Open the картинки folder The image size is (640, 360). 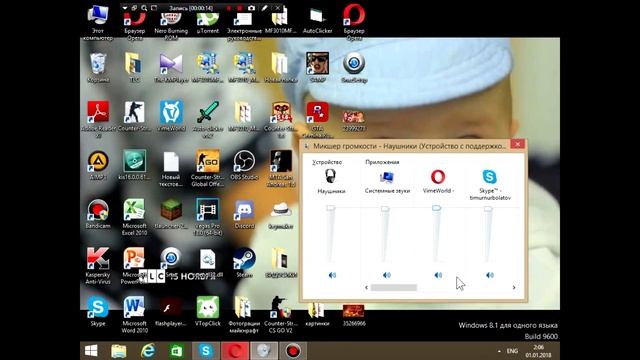pos(317,314)
